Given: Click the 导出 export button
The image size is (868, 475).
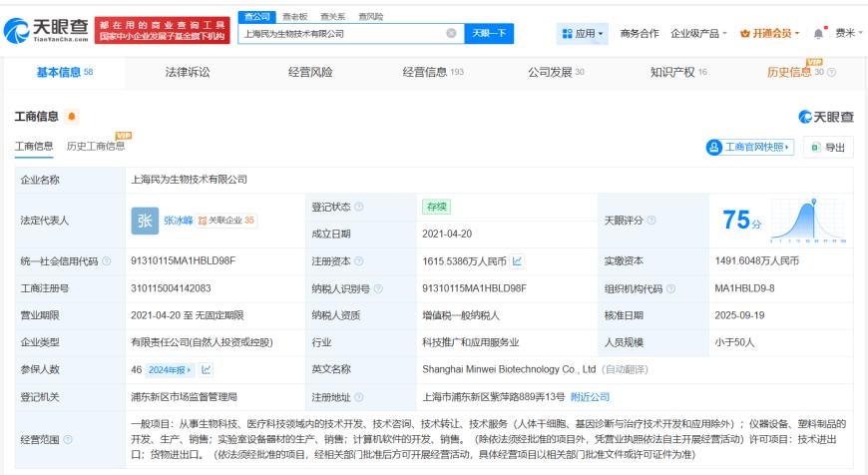Looking at the screenshot, I should click(829, 148).
